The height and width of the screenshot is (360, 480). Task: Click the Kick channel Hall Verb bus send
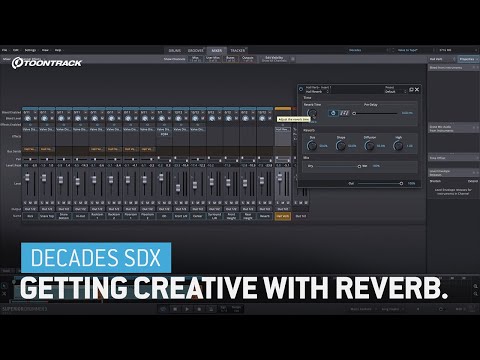30,149
